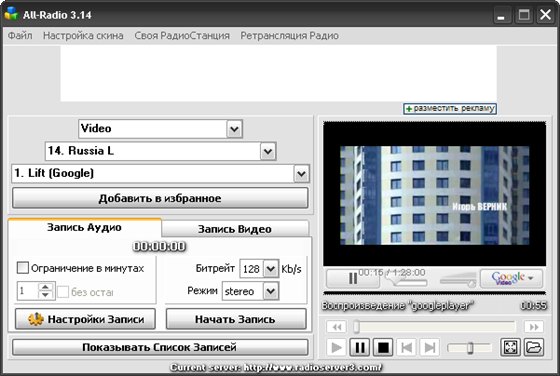Screen dimensions: 560x376
Task: Open the Google Video dropdown in player
Action: point(511,278)
